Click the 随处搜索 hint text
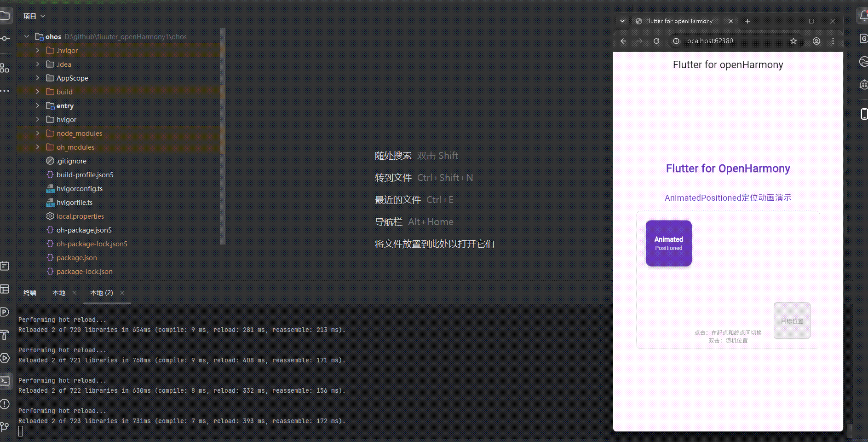Viewport: 868px width, 442px height. (393, 156)
